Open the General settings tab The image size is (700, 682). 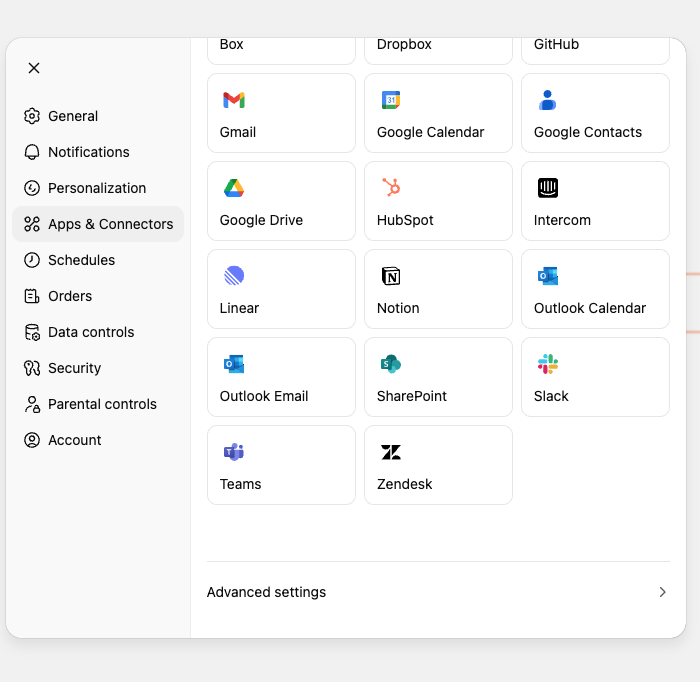(x=73, y=116)
